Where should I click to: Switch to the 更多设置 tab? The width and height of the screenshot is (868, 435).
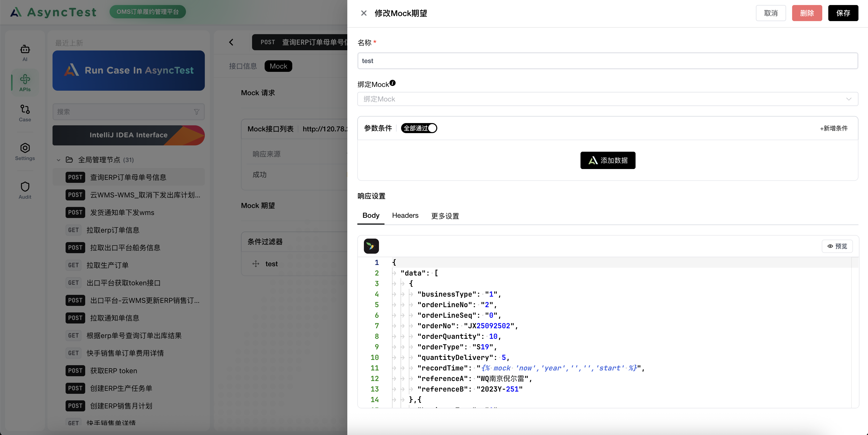pos(445,216)
